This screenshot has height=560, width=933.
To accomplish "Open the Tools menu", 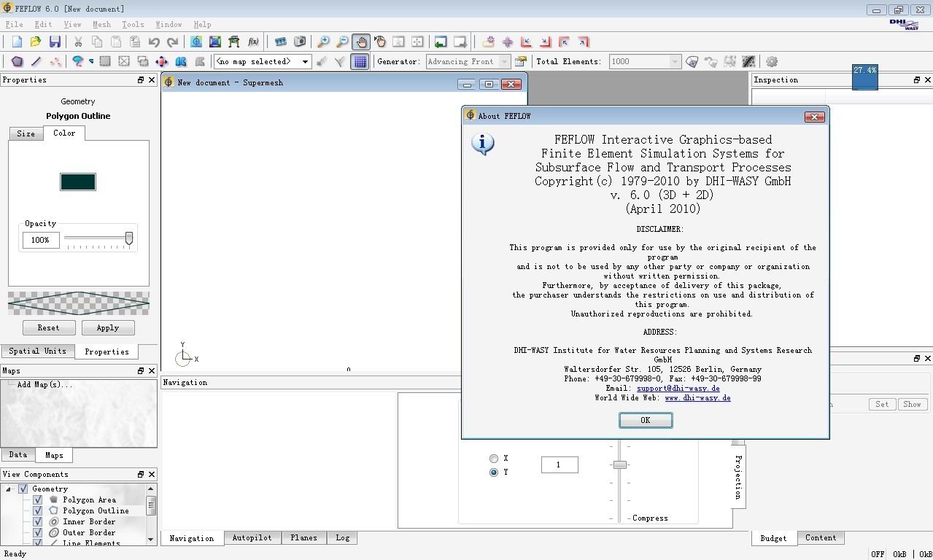I will [133, 24].
